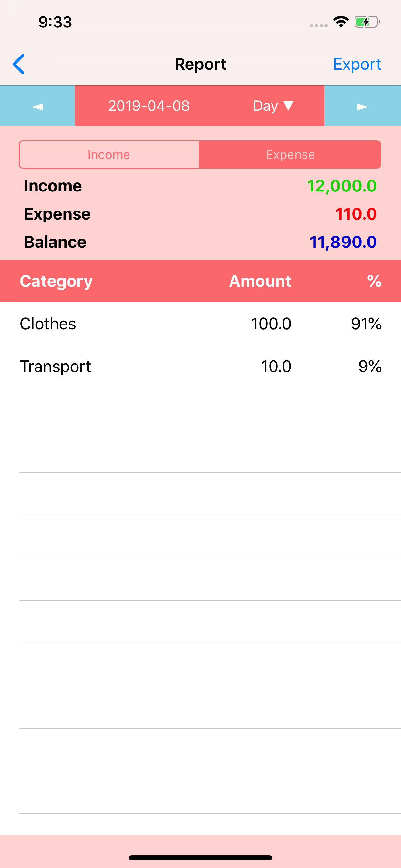Tap the blue back chevron
The height and width of the screenshot is (868, 401).
coord(19,64)
